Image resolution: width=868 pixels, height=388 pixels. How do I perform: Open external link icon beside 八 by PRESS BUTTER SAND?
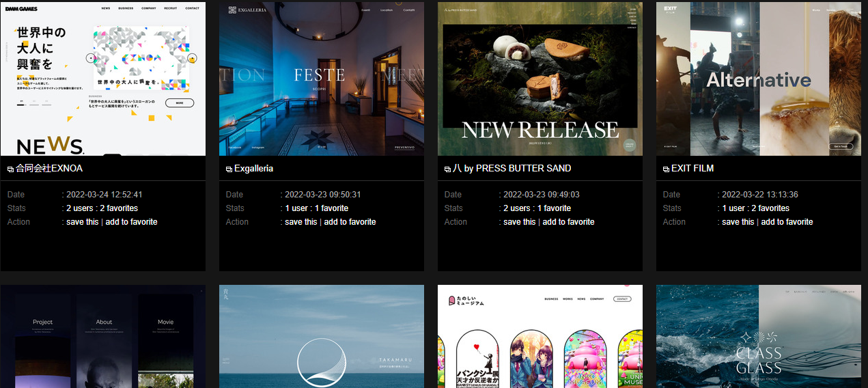point(447,169)
